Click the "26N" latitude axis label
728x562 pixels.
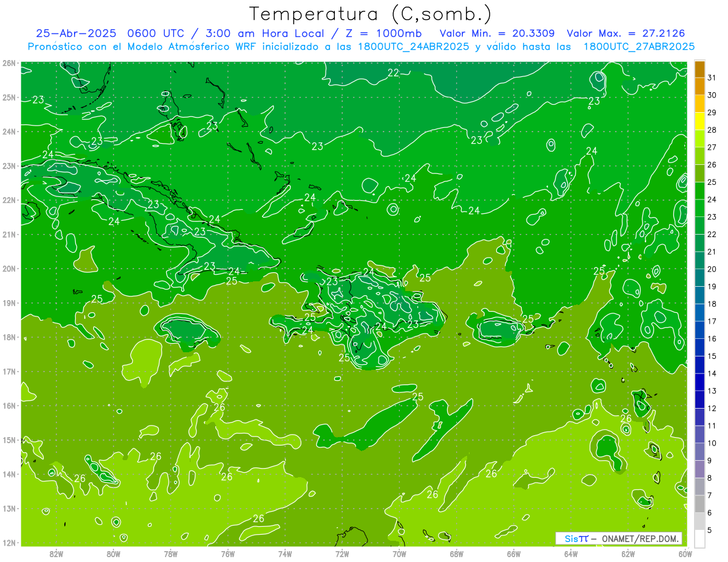click(x=9, y=63)
